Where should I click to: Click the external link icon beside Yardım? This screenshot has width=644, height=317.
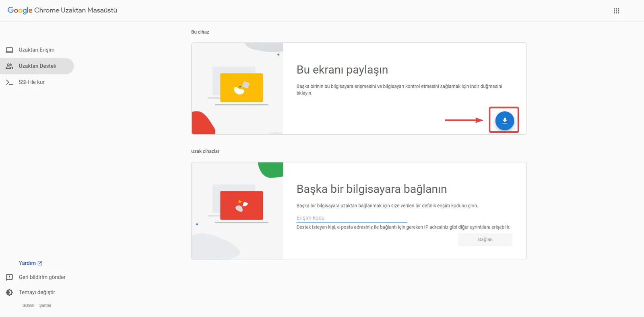[40, 263]
